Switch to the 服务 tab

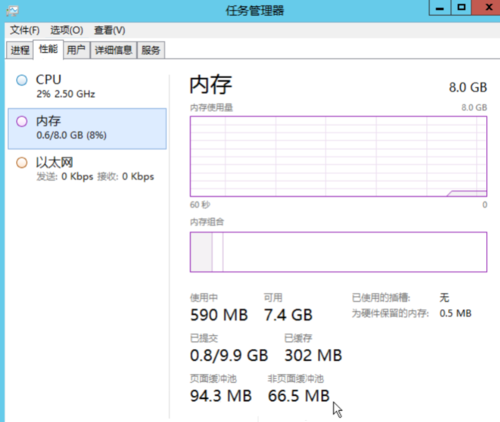tap(151, 50)
